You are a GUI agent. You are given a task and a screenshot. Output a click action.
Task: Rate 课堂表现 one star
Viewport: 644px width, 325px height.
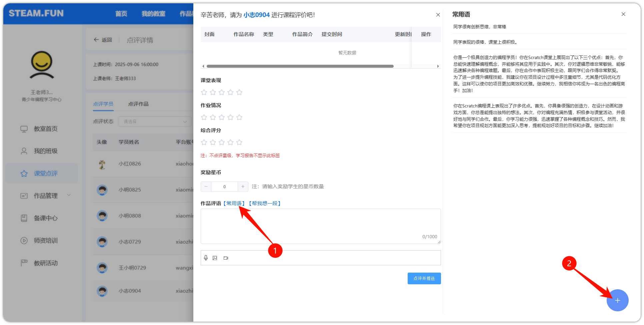204,92
